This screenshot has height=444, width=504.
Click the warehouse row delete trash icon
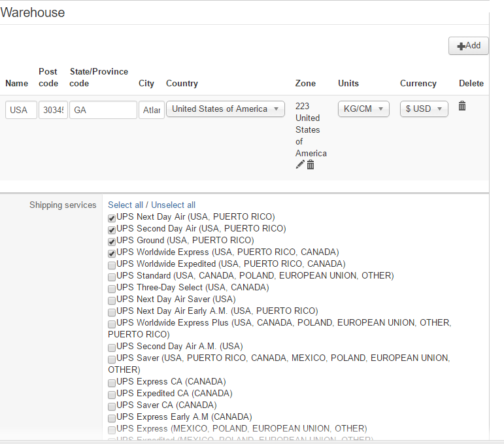coord(462,106)
